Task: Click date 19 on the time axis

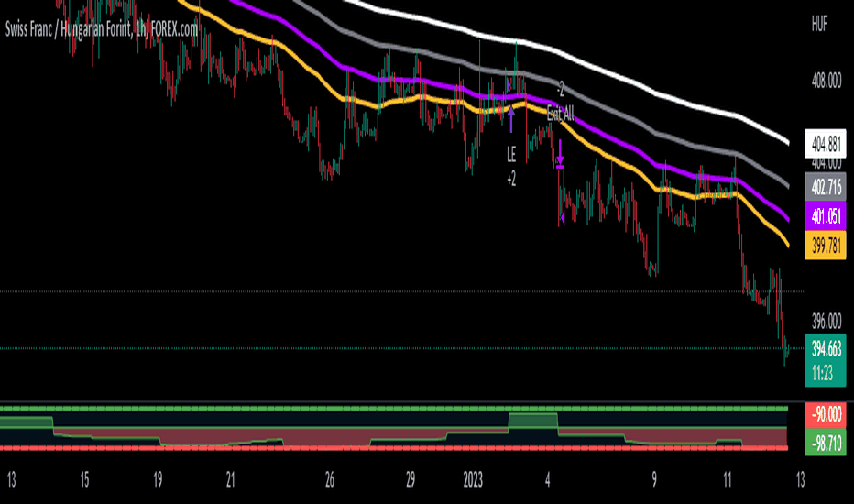Action: (x=158, y=480)
